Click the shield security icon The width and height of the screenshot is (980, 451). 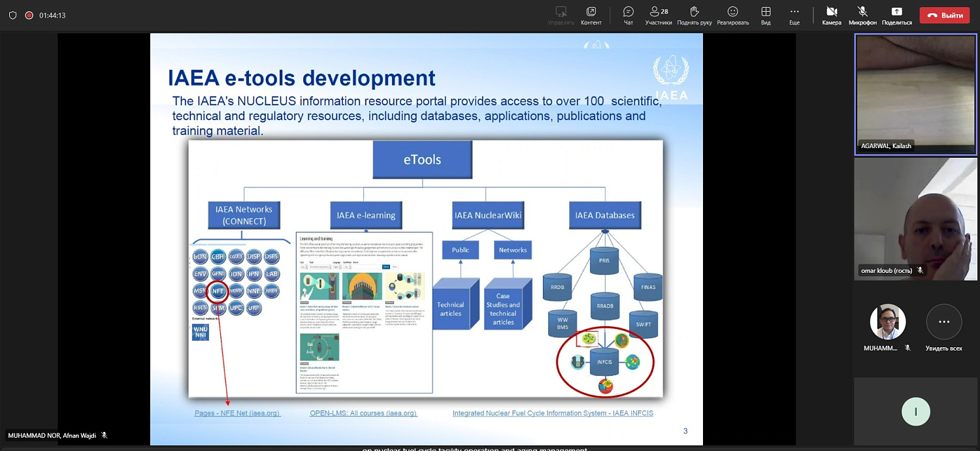(12, 15)
